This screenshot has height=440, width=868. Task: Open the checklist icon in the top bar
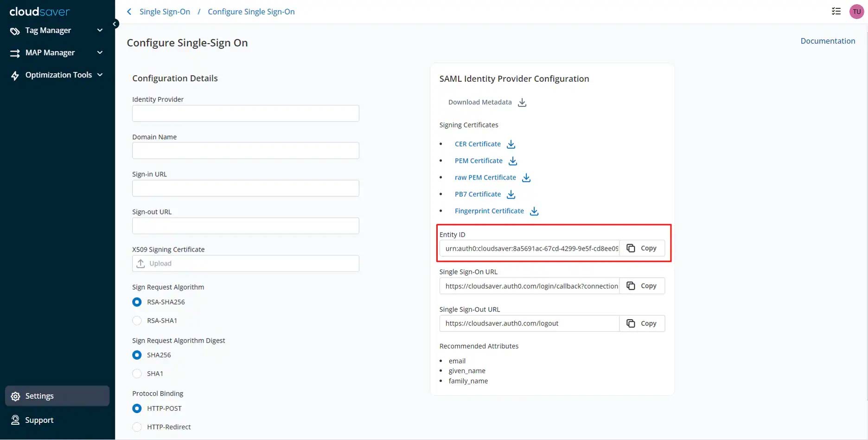click(836, 11)
